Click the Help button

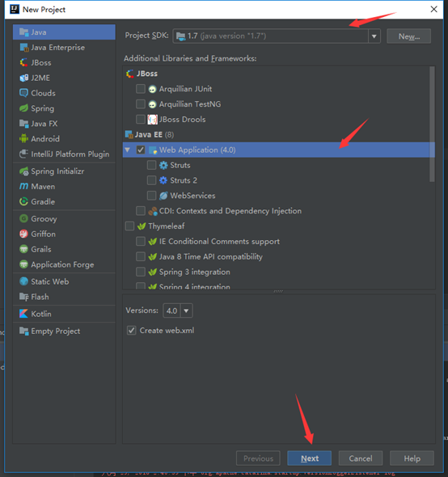[x=412, y=458]
